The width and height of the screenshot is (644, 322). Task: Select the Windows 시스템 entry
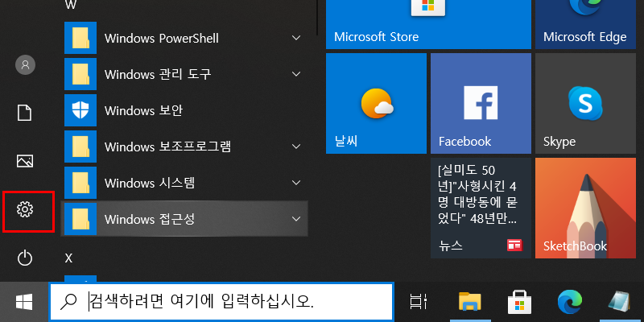tap(184, 183)
